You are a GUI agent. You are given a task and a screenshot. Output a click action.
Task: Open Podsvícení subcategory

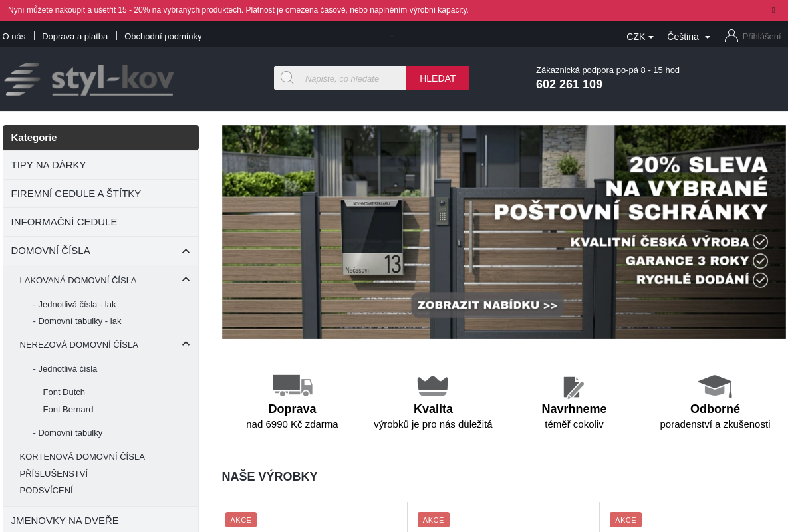[47, 491]
